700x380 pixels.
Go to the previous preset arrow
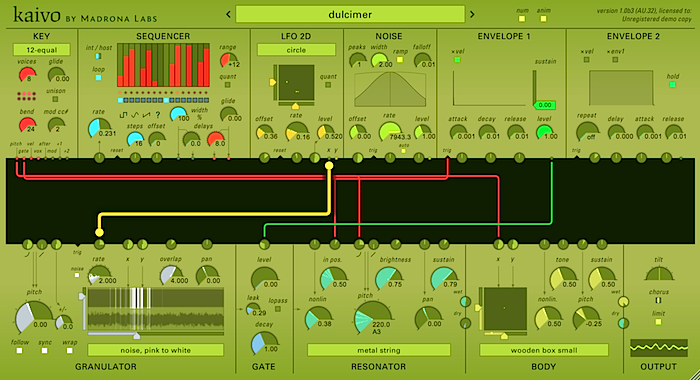(x=228, y=15)
